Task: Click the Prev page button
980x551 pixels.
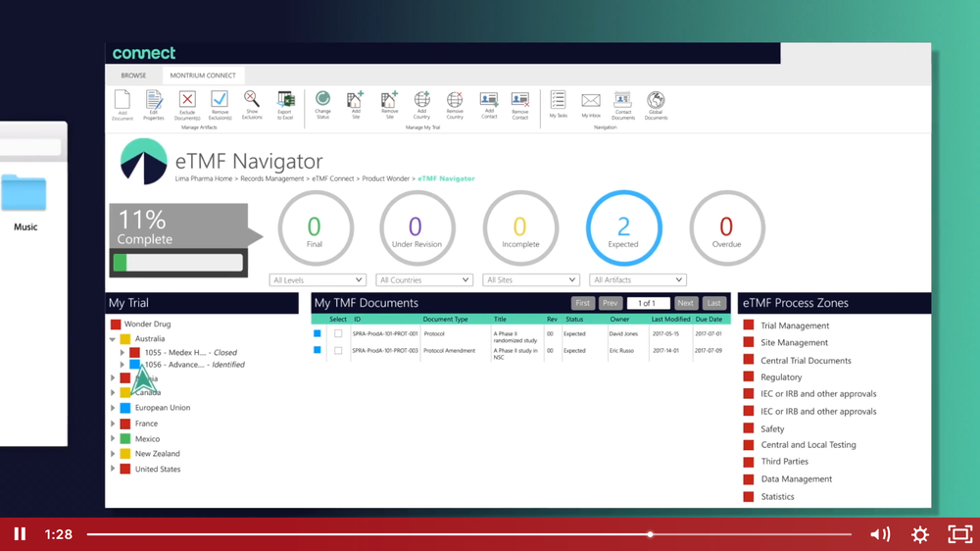Action: click(x=610, y=303)
